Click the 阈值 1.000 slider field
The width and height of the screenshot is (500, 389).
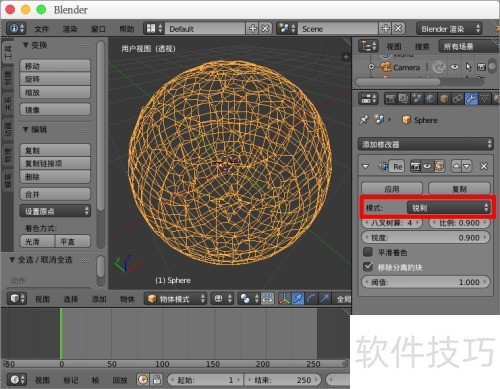click(x=426, y=282)
